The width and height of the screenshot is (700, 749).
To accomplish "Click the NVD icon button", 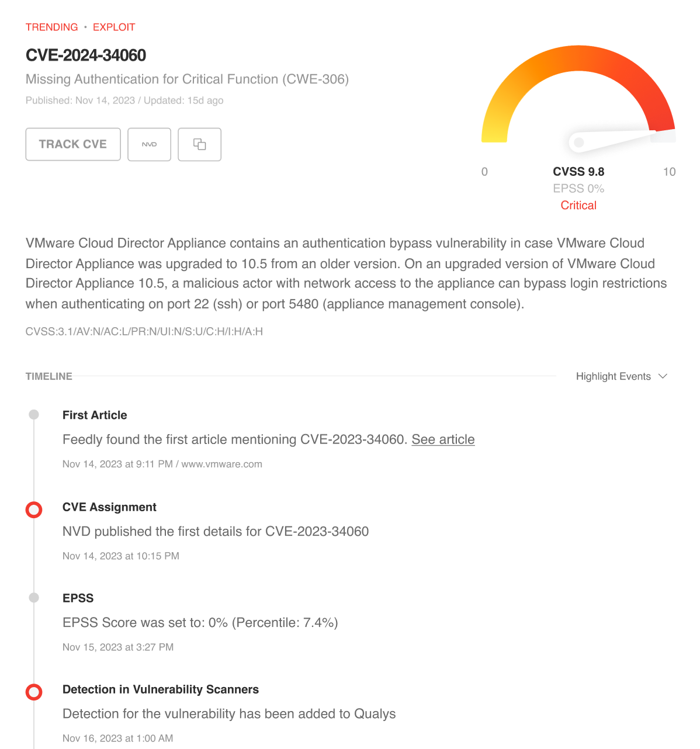I will coord(149,144).
